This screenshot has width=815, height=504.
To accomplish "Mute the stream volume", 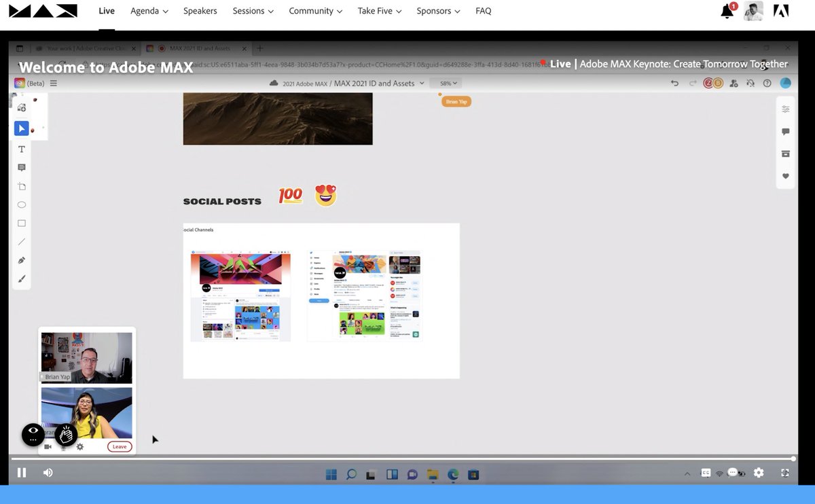I will pos(48,473).
